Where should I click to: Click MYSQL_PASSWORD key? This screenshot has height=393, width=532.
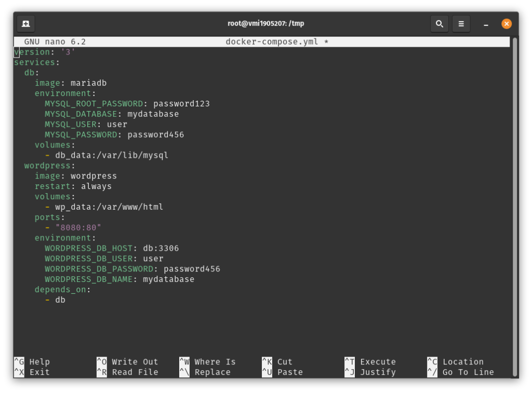[81, 135]
